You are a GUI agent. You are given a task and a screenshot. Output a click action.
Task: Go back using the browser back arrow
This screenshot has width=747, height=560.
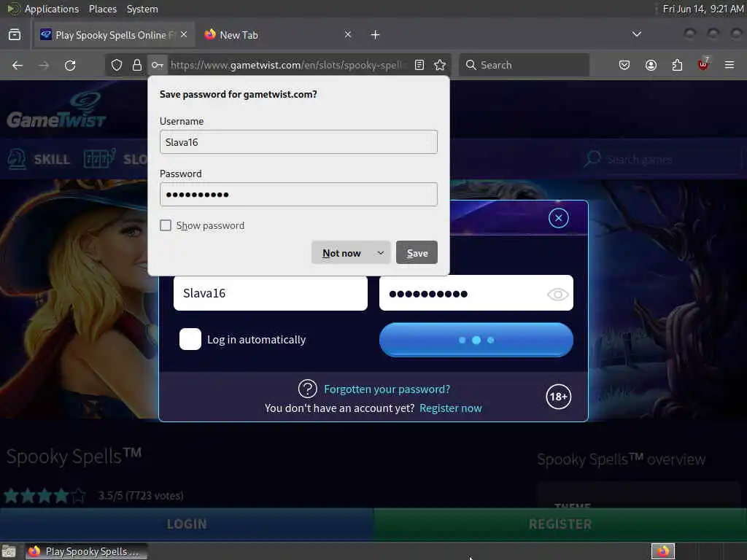point(18,65)
